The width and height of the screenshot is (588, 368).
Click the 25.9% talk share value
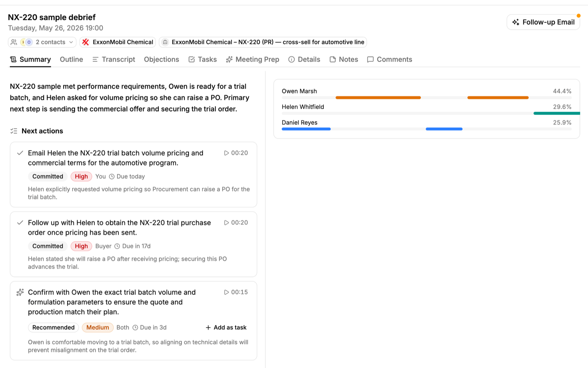tap(562, 123)
